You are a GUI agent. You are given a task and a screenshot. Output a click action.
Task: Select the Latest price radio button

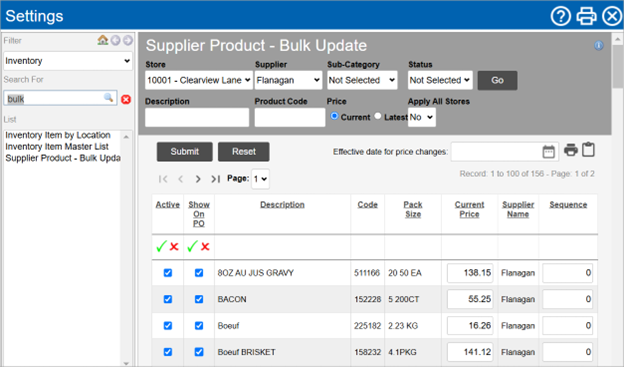pos(378,116)
